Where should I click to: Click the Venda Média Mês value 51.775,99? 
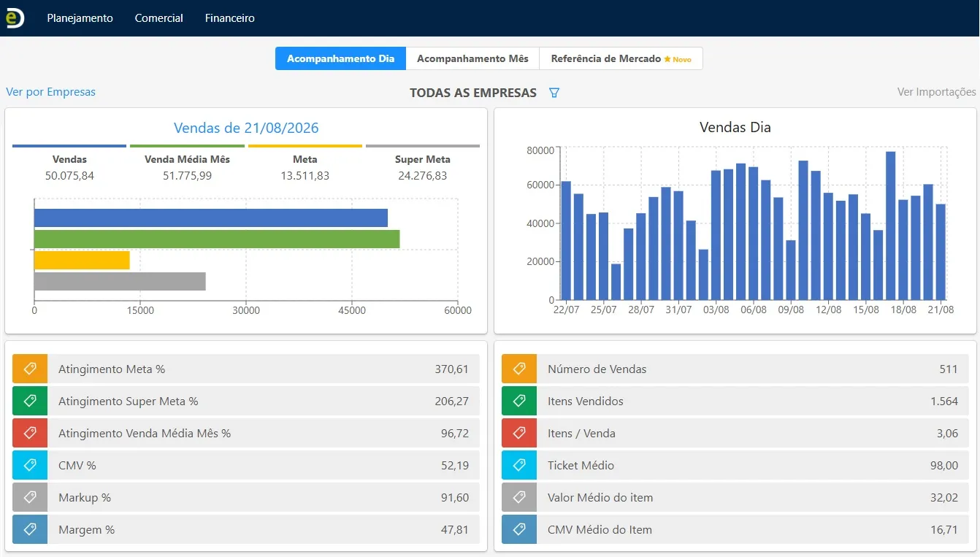click(x=187, y=176)
